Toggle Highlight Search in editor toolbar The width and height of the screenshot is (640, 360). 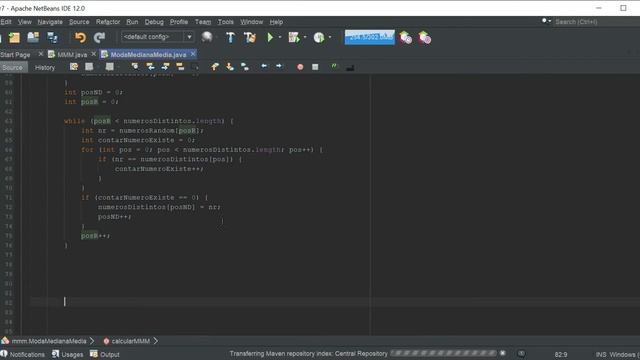(180, 67)
